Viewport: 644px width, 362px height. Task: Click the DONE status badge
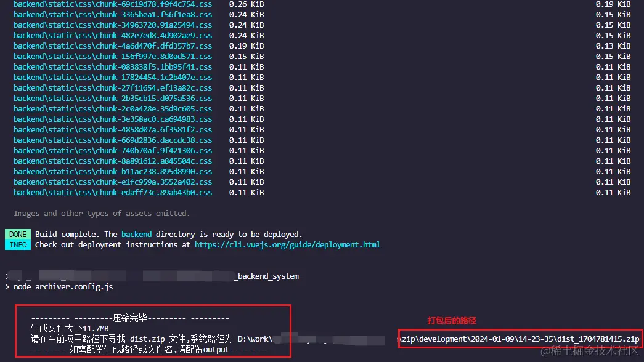coord(17,234)
